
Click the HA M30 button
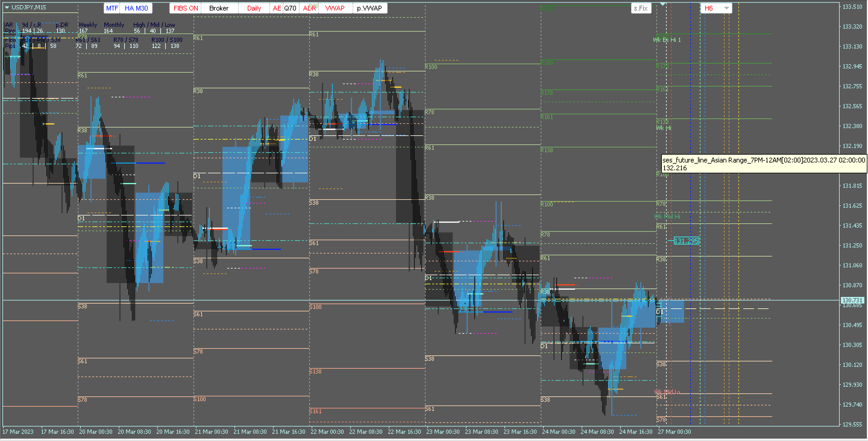point(136,8)
